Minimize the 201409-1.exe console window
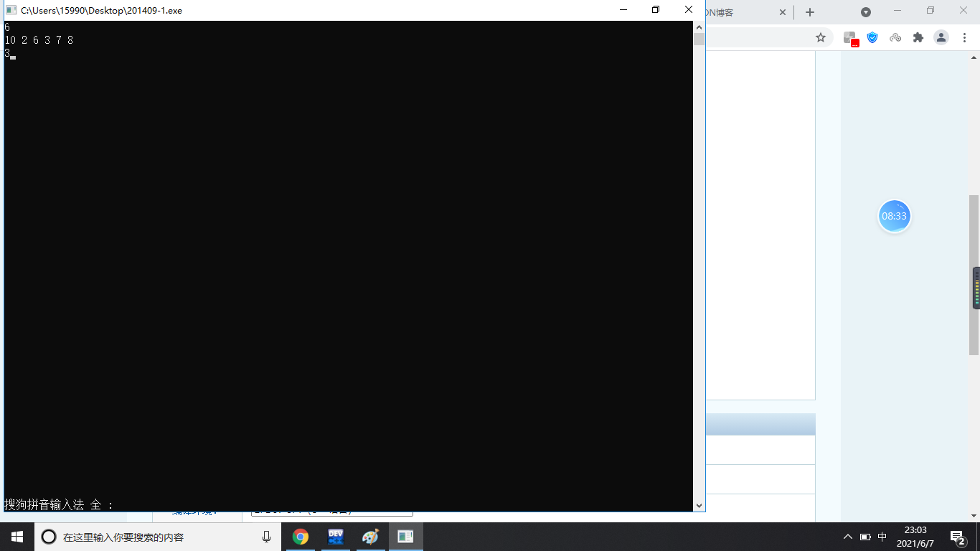Screen dimensions: 980x551 click(x=623, y=10)
